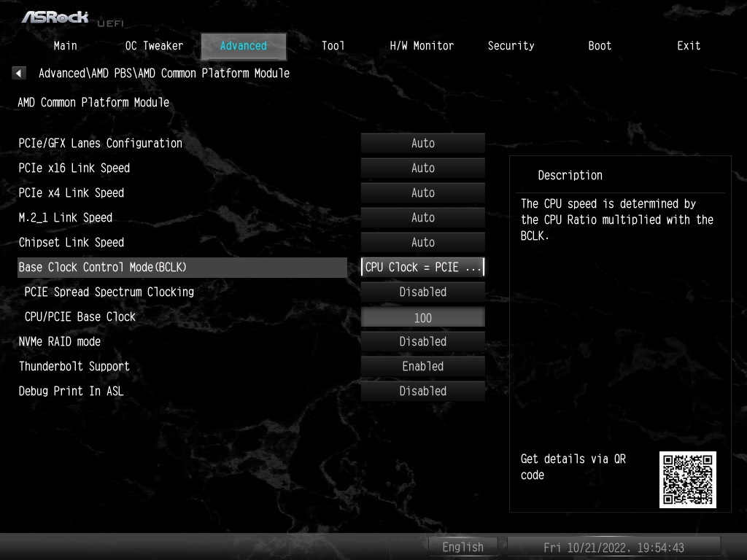Select the NVMe RAID mode label
The image size is (747, 560).
click(60, 341)
